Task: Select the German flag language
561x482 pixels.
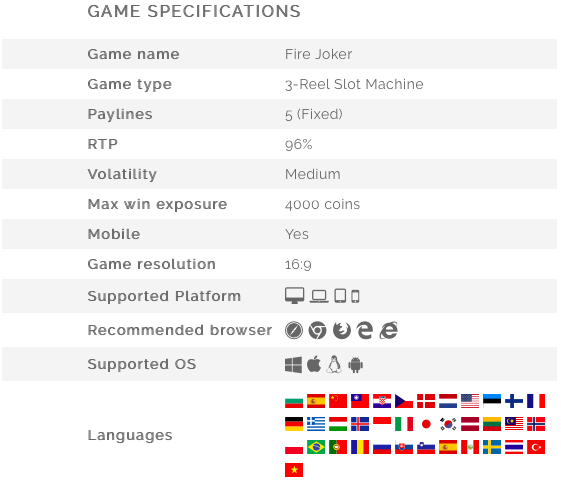Action: click(294, 424)
